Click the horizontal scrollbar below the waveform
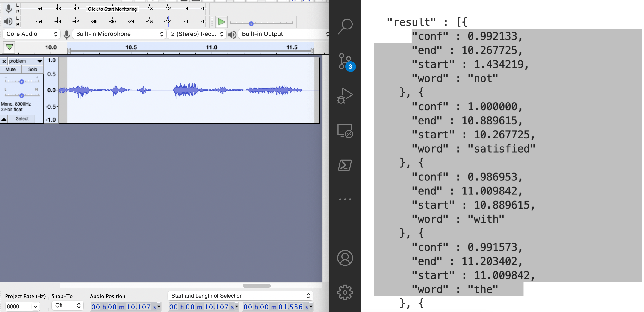The image size is (644, 312). click(257, 286)
